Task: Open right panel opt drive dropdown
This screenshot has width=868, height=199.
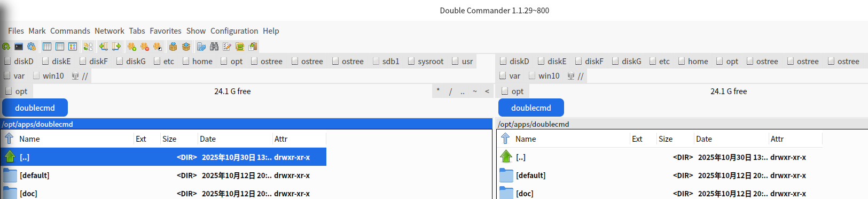Action: [513, 91]
